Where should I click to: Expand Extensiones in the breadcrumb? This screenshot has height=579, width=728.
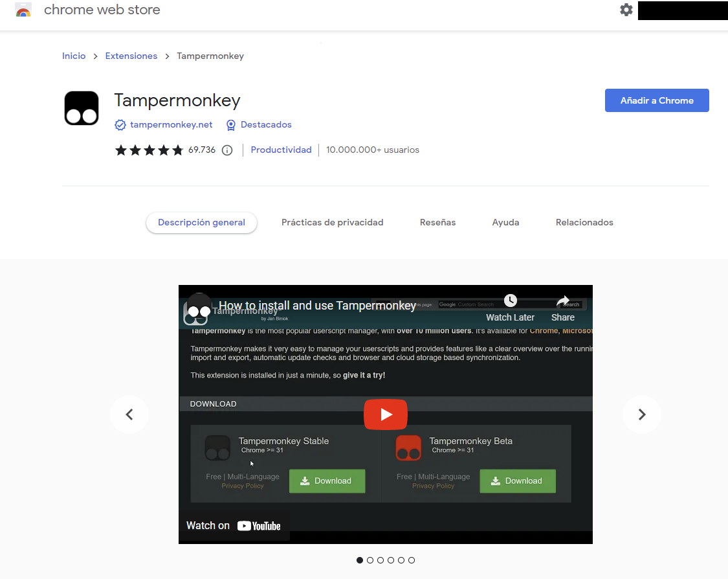click(131, 56)
